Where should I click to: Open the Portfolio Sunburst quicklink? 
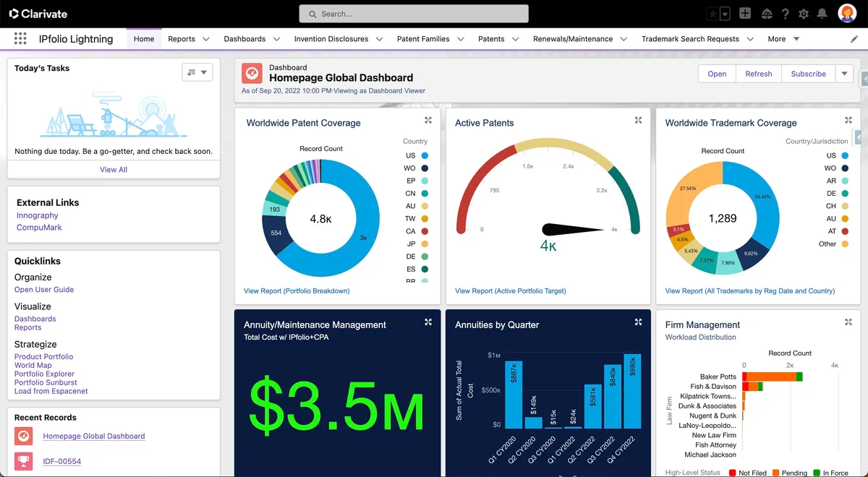point(46,382)
